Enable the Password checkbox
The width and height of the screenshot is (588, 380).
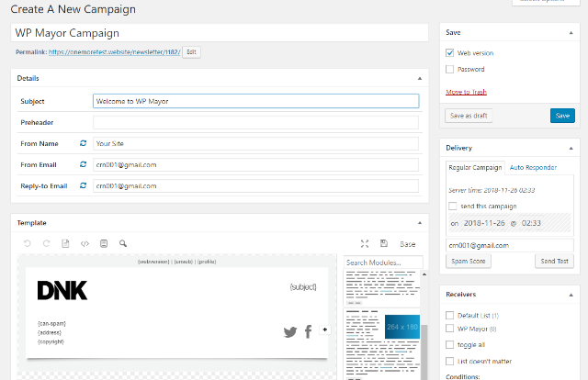pos(449,70)
